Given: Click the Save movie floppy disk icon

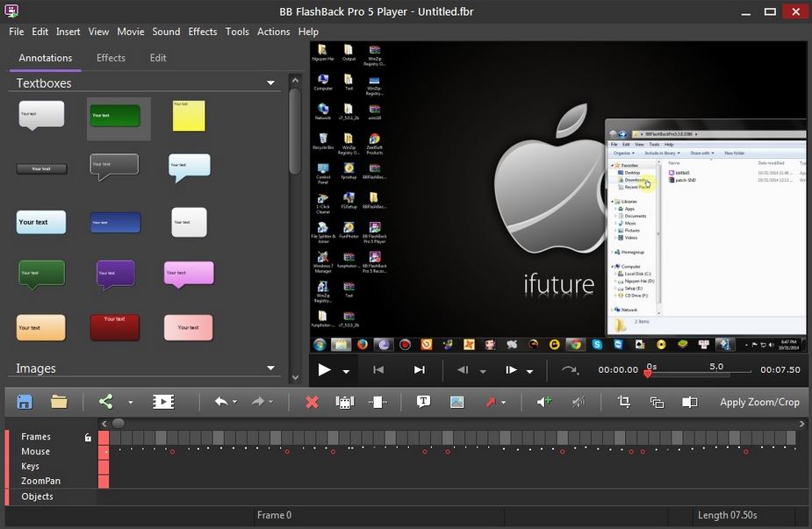Looking at the screenshot, I should [25, 402].
